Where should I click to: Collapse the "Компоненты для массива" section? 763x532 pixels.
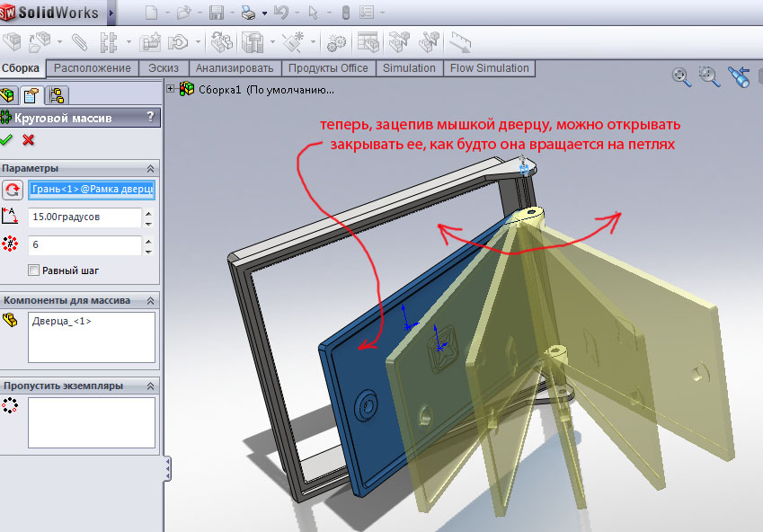pyautogui.click(x=150, y=300)
